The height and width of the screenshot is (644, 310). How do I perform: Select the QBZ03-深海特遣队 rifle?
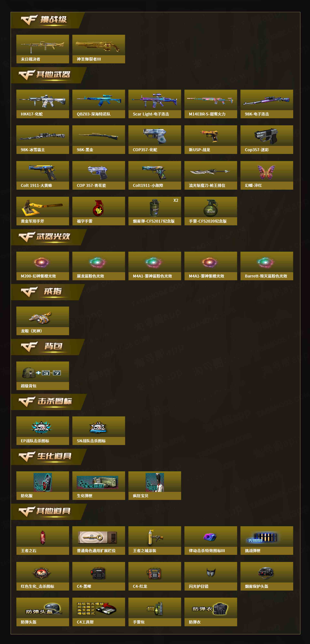coord(99,104)
